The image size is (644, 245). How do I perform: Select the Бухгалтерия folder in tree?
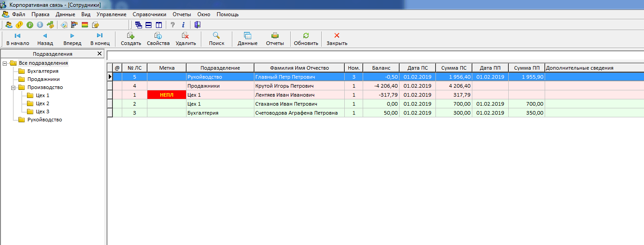click(43, 71)
